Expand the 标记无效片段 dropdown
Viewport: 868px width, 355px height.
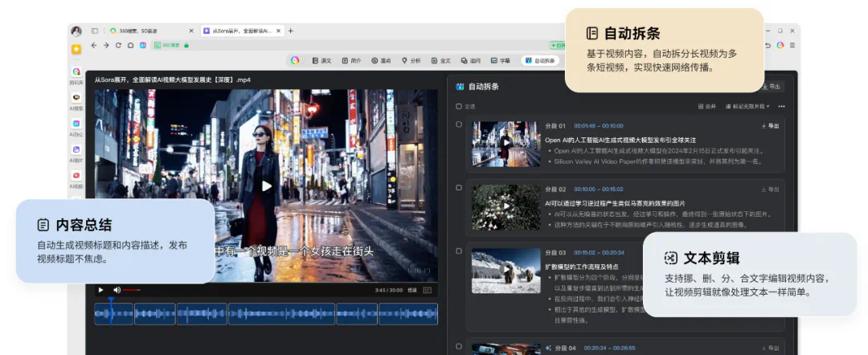pos(747,106)
